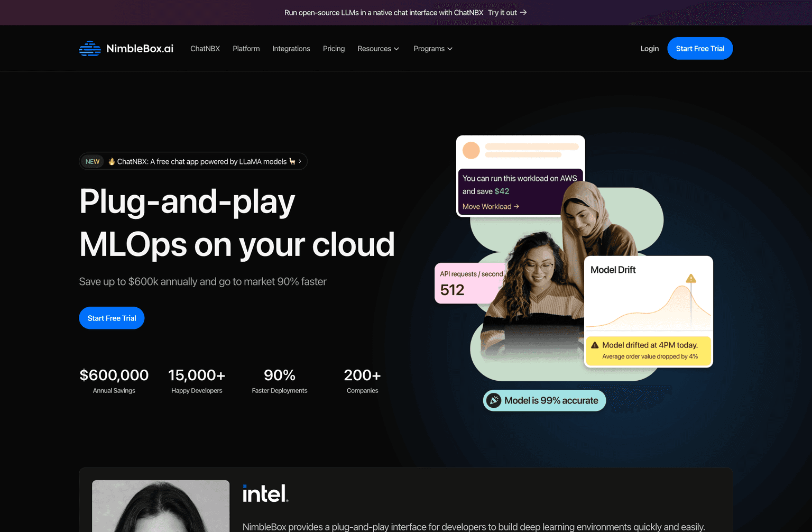Click the NEW label tag
Image resolution: width=812 pixels, height=532 pixels.
point(93,162)
